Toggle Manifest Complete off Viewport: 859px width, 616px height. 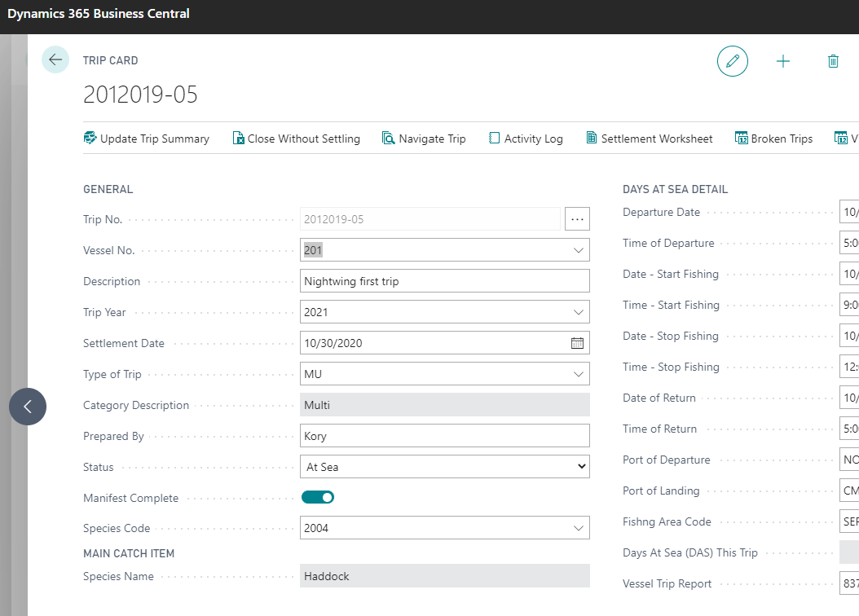(318, 497)
